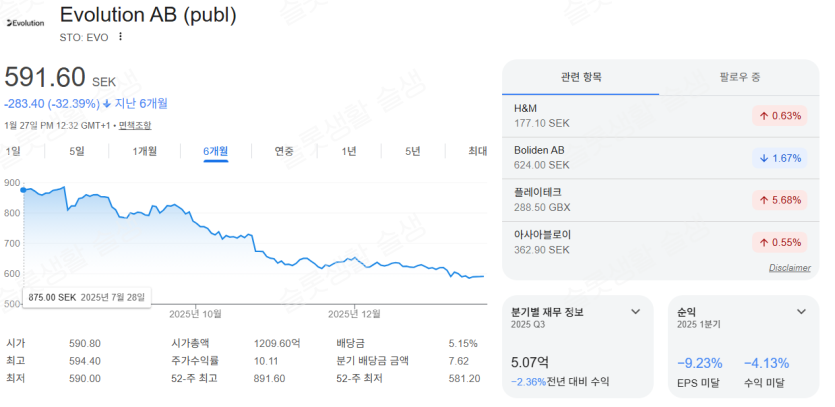
Task: Open the Disclaimer link
Action: (789, 268)
